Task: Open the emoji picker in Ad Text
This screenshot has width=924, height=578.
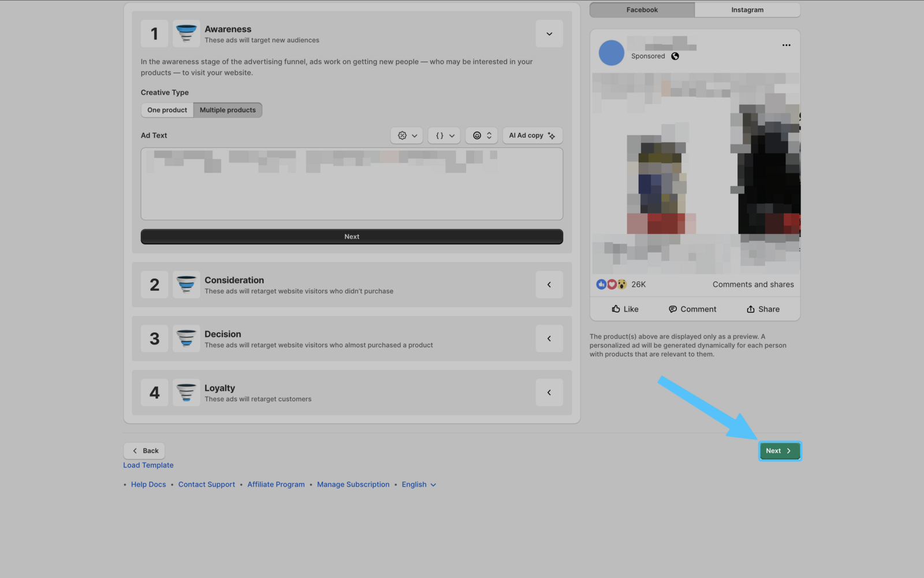Action: pos(482,135)
